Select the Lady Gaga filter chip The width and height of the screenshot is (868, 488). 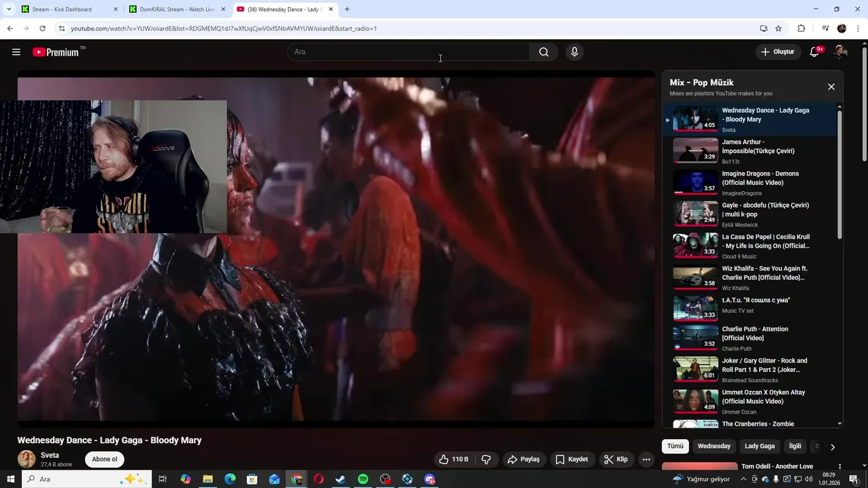coord(759,446)
